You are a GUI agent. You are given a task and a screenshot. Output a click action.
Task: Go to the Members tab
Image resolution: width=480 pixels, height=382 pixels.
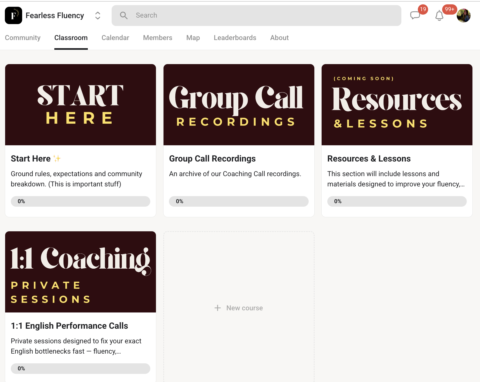click(158, 38)
